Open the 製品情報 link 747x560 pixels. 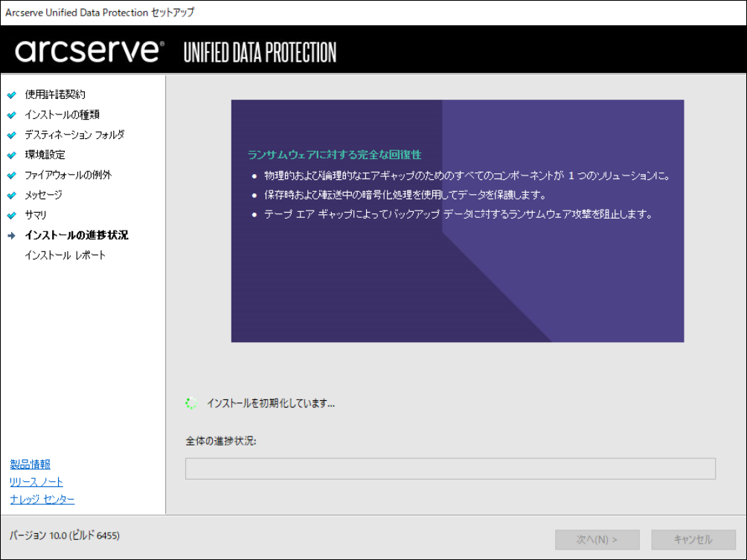click(31, 464)
